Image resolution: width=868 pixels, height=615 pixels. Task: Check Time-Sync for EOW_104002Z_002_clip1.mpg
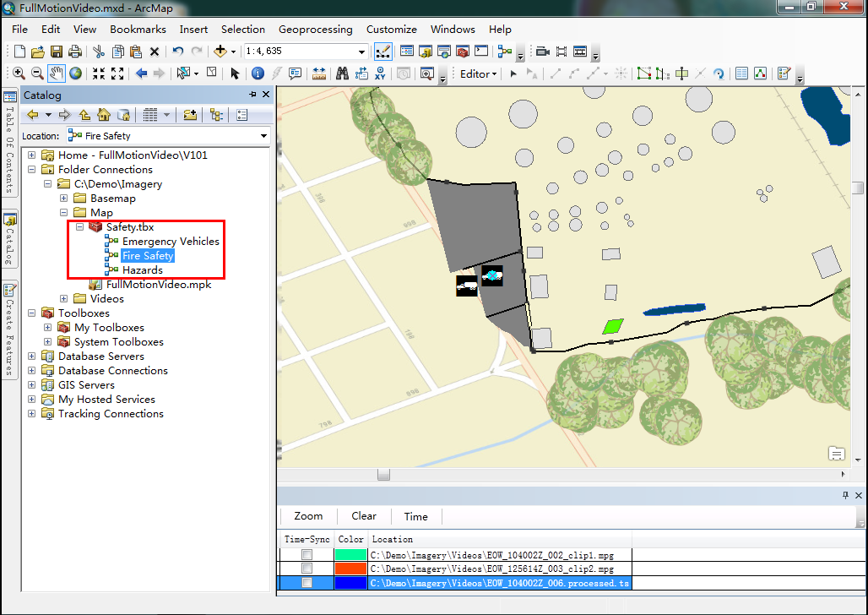click(x=307, y=555)
